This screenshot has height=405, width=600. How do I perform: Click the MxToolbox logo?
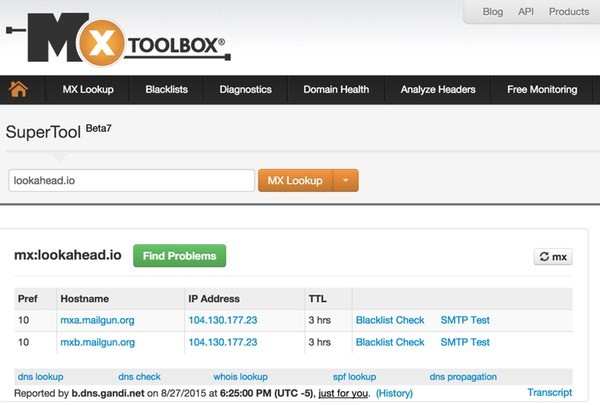pyautogui.click(x=118, y=39)
